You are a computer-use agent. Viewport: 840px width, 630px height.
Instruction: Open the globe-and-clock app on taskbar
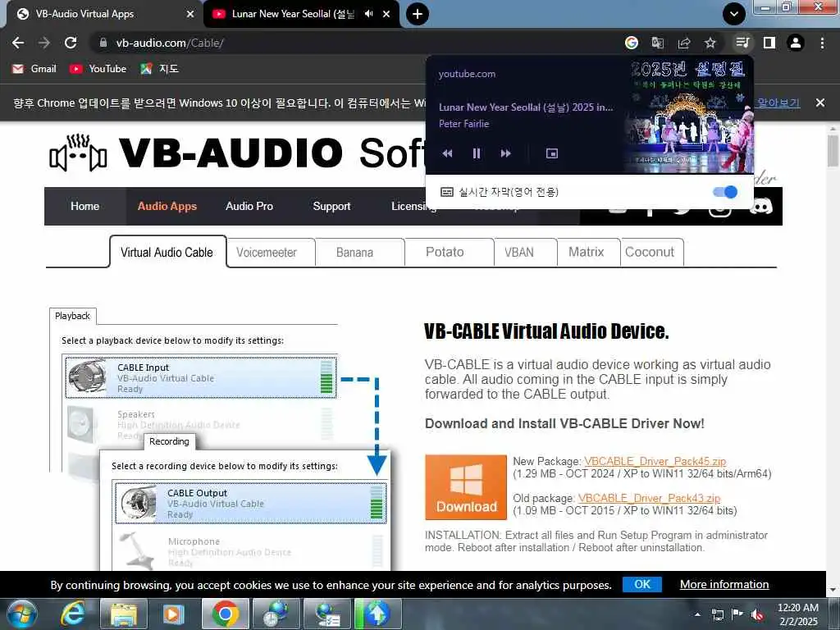276,614
